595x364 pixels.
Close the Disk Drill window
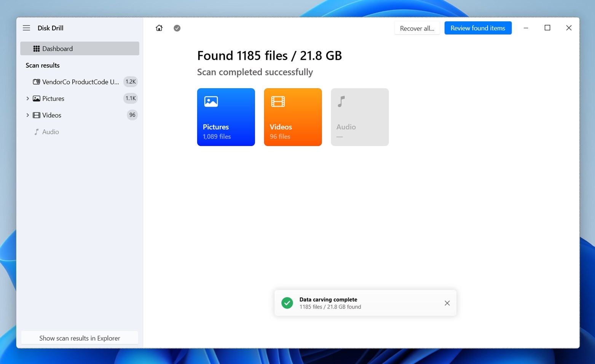pyautogui.click(x=569, y=28)
